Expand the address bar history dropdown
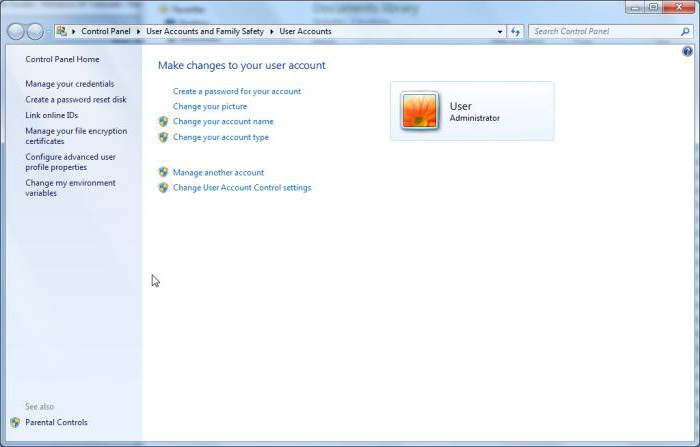This screenshot has height=447, width=700. click(x=500, y=32)
